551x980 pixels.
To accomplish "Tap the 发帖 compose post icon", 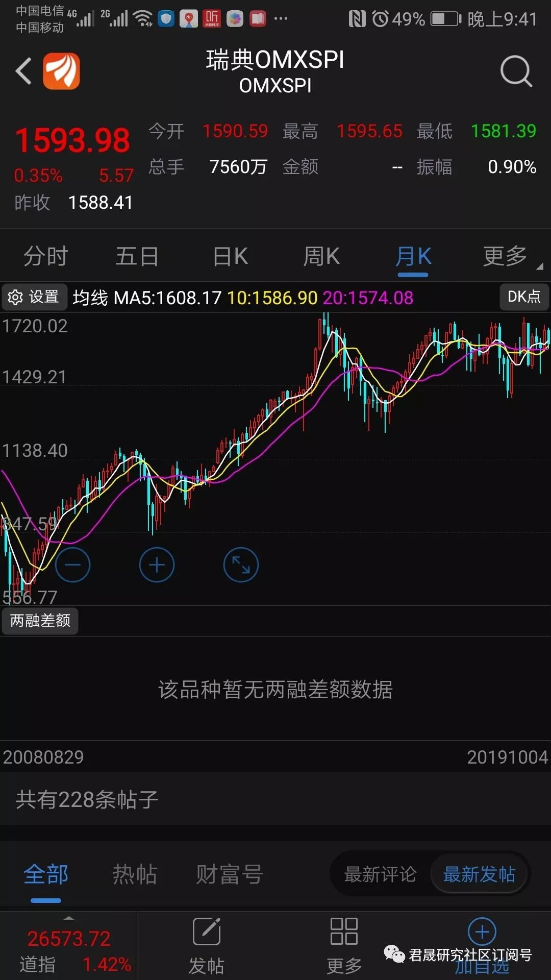I will coord(207,945).
